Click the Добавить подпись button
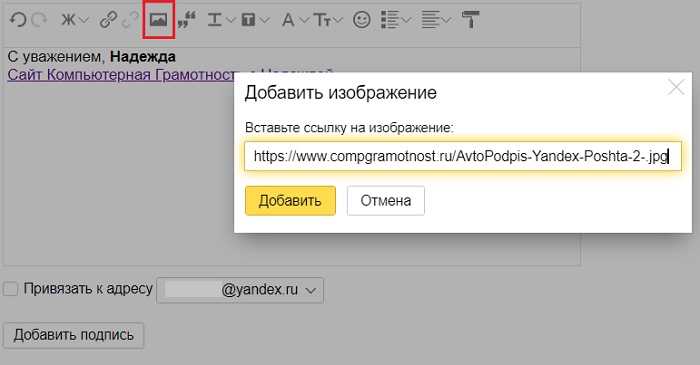Image resolution: width=700 pixels, height=365 pixels. (x=74, y=335)
